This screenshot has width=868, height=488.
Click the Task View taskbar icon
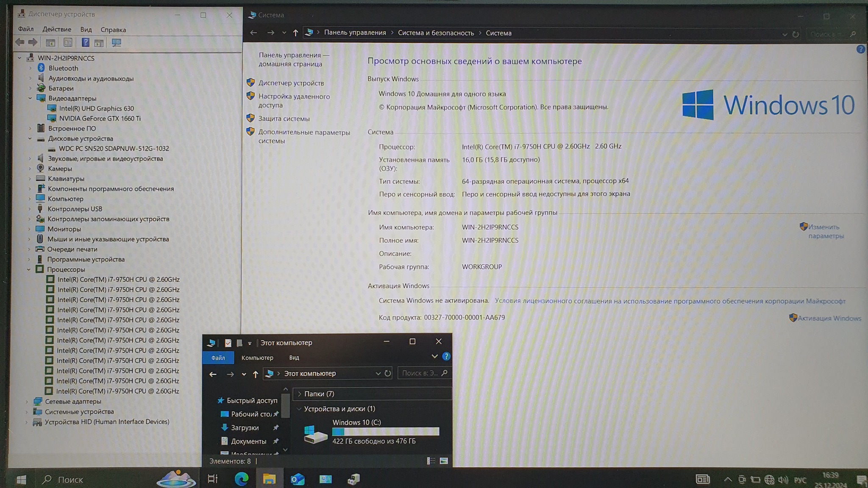tap(213, 479)
